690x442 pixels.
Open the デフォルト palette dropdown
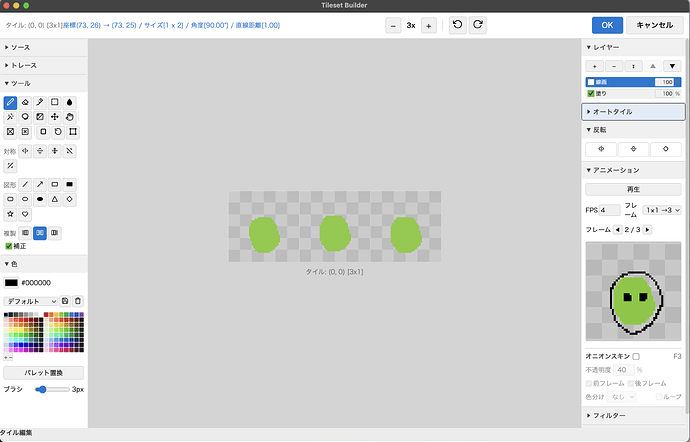pos(31,301)
